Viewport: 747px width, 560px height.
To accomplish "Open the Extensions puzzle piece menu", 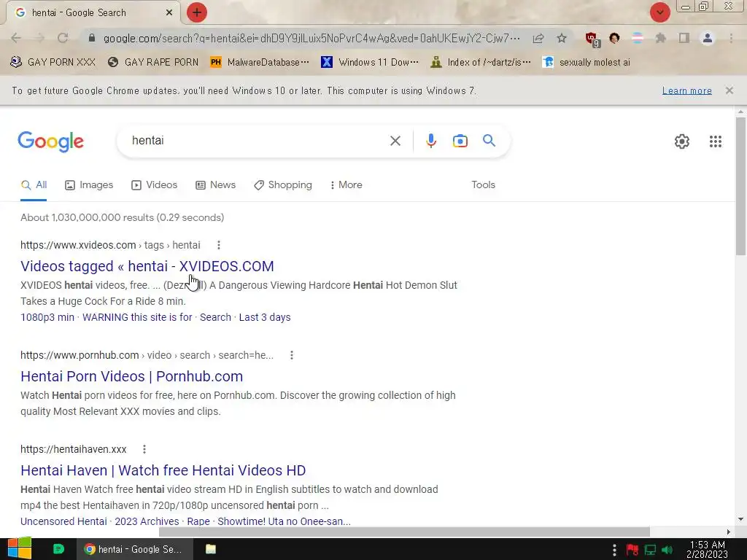I will pos(660,38).
